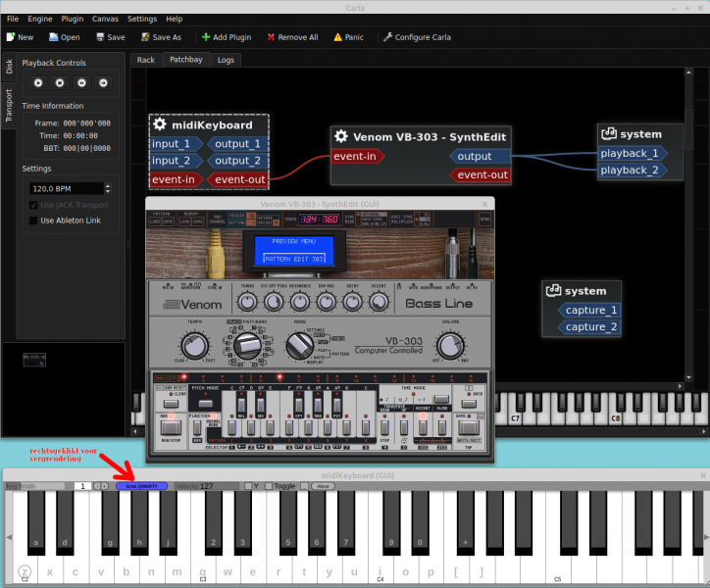Click the system capture node icon
Screen dimensions: 710x588
553,290
